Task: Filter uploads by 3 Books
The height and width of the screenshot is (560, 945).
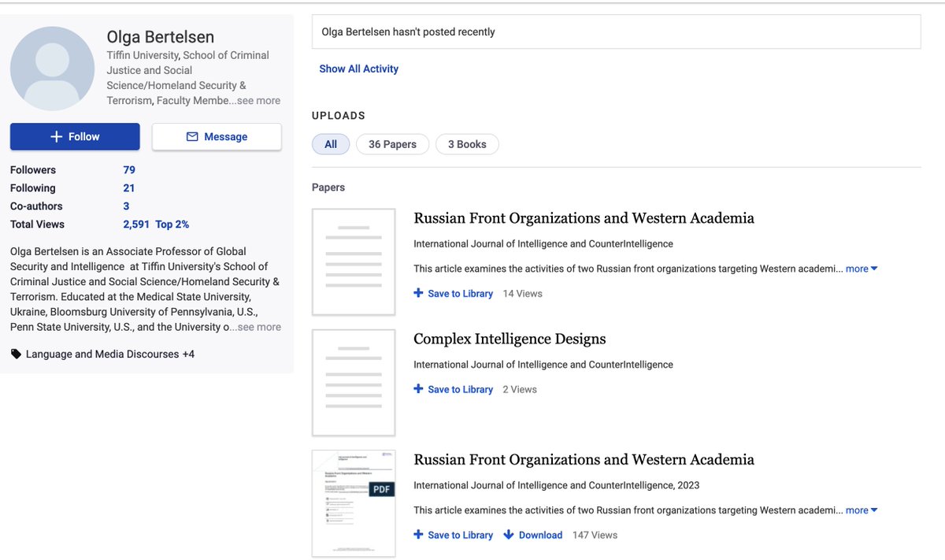Action: tap(467, 144)
